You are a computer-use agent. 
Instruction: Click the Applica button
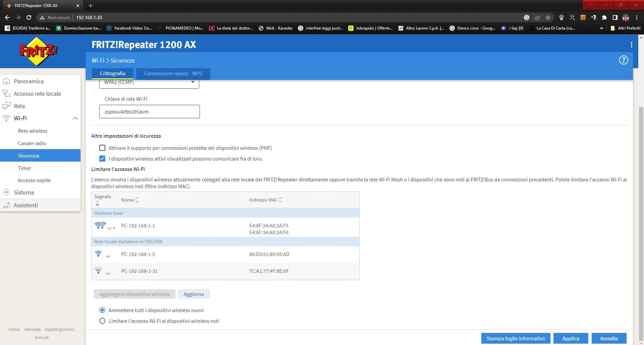coord(571,338)
